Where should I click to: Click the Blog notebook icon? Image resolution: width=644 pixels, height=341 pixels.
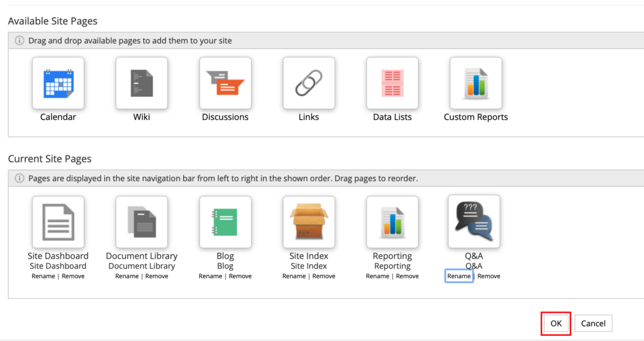[x=225, y=222]
